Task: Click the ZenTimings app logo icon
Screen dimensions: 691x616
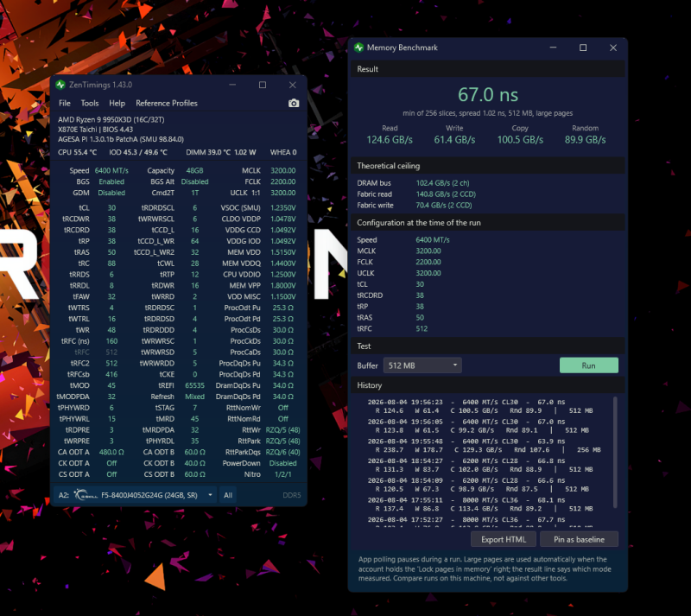Action: 60,85
